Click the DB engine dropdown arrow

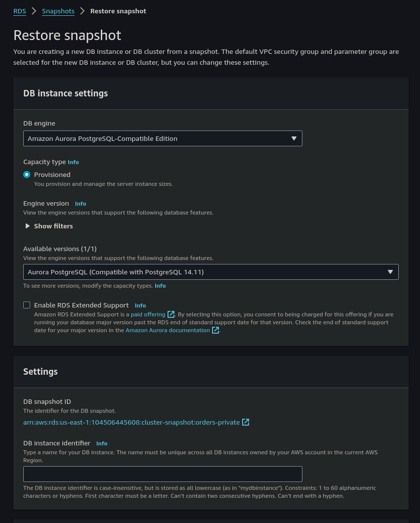coord(294,138)
